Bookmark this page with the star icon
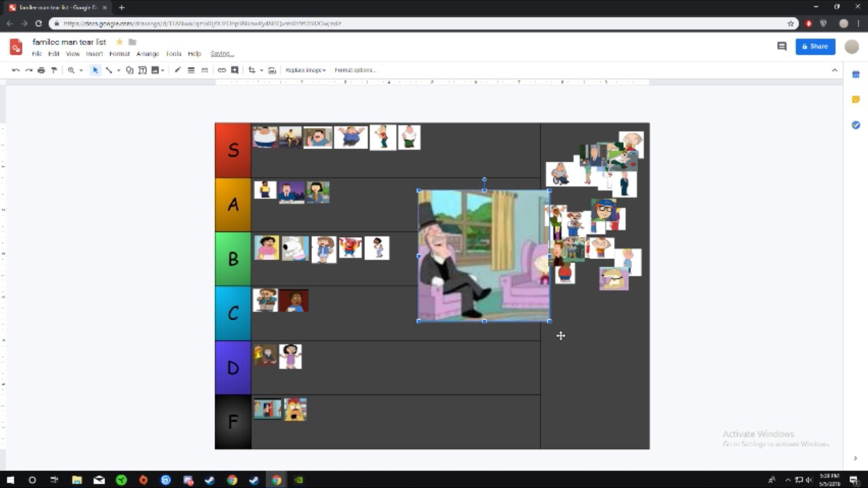The width and height of the screenshot is (868, 488). click(791, 23)
